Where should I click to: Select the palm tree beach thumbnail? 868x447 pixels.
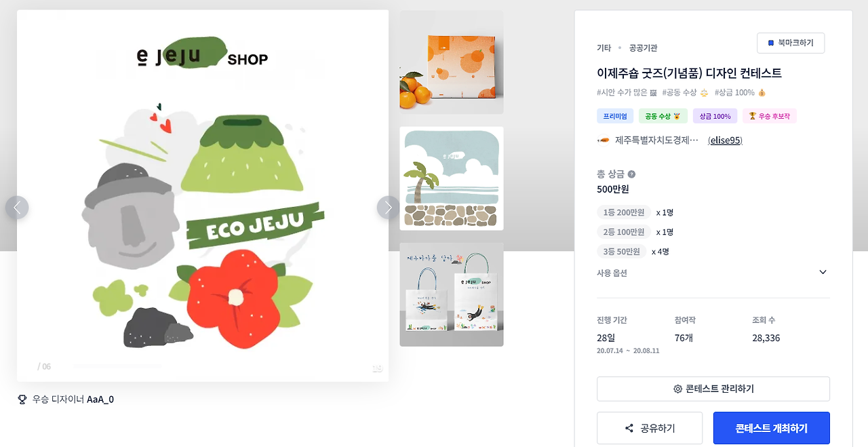click(x=452, y=178)
